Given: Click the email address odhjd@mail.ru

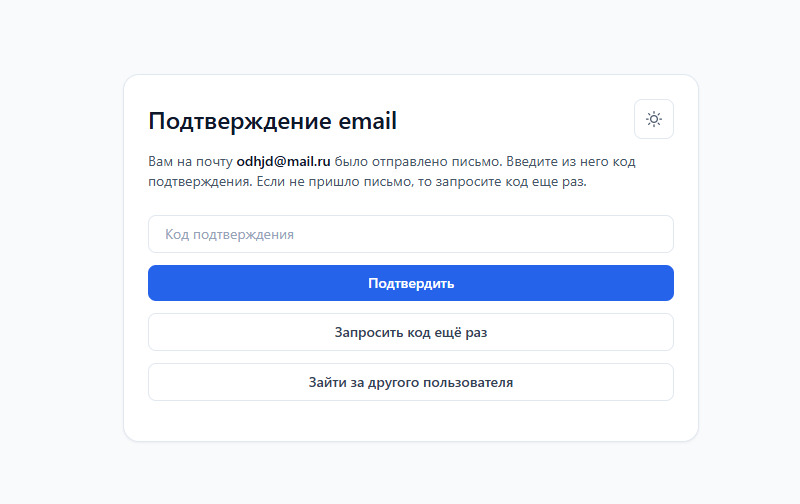Looking at the screenshot, I should point(283,162).
